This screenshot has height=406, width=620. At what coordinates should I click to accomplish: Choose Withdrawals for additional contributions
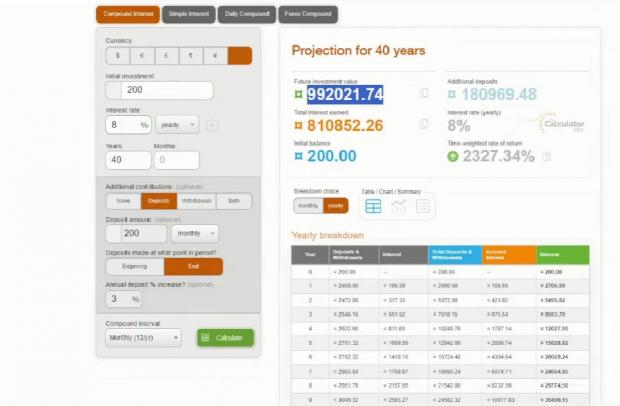[194, 201]
